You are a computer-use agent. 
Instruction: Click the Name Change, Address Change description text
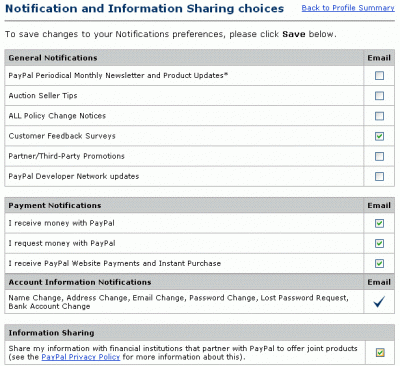pyautogui.click(x=178, y=302)
